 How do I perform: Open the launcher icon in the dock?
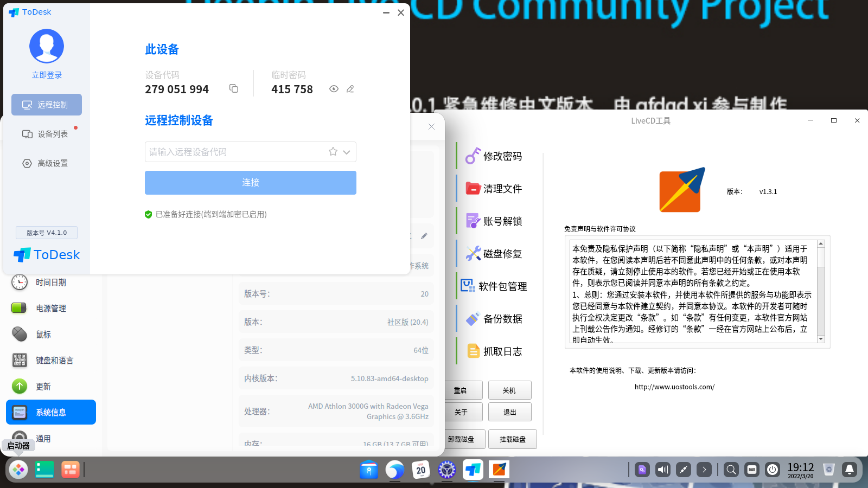18,470
